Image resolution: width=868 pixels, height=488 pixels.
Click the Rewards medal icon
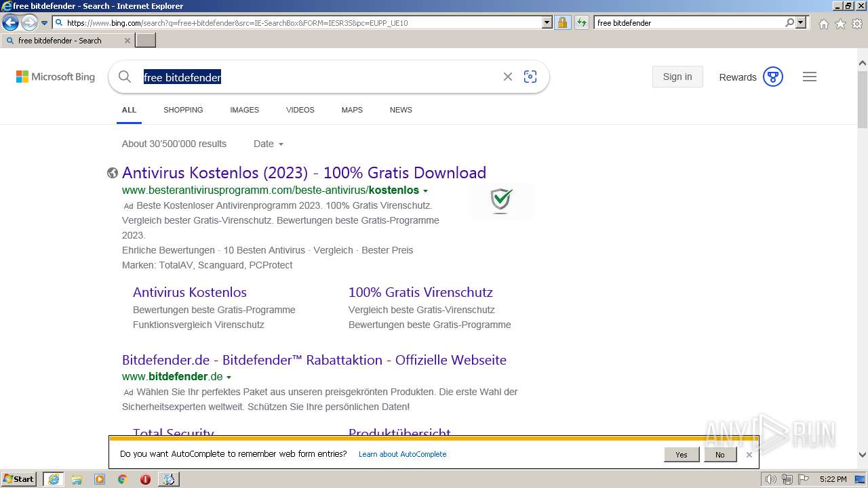pos(773,77)
